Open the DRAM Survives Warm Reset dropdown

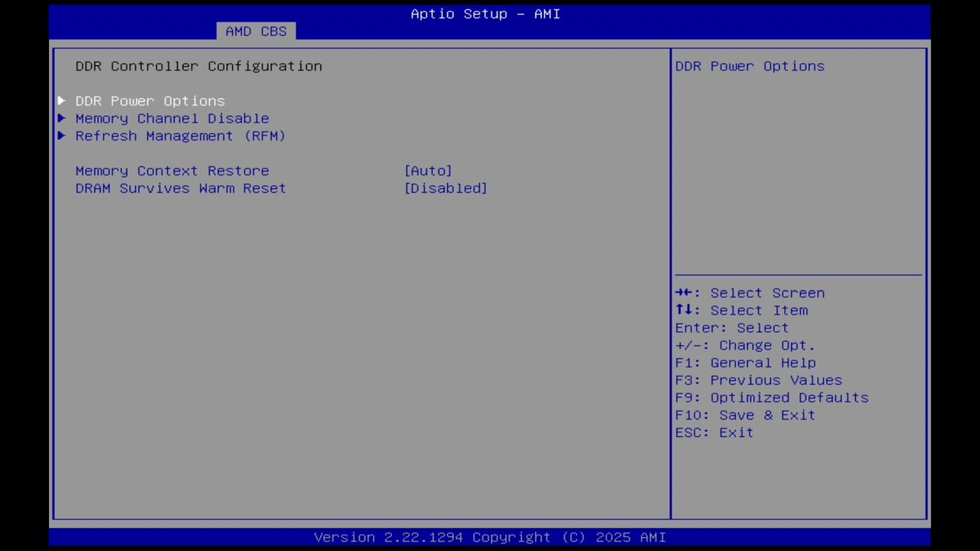click(x=446, y=188)
